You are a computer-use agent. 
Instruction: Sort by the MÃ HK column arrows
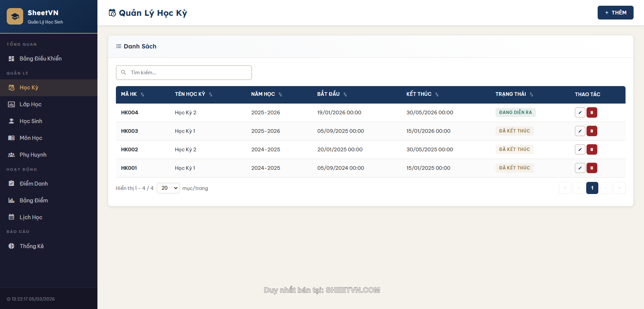pyautogui.click(x=142, y=94)
